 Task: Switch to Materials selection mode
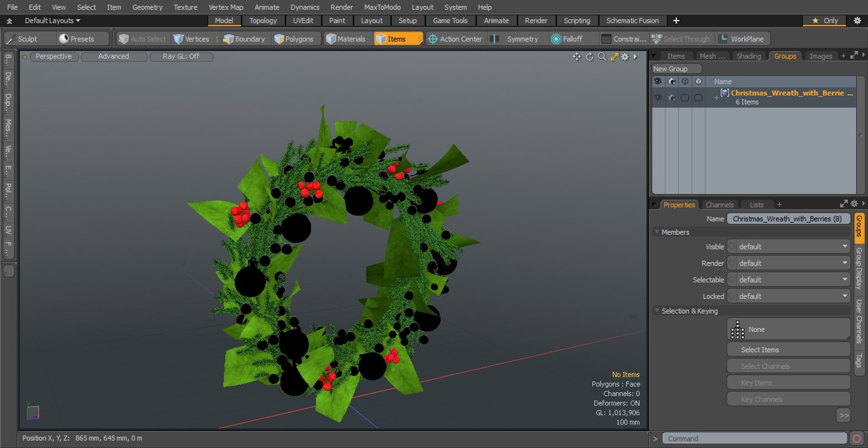tap(346, 39)
